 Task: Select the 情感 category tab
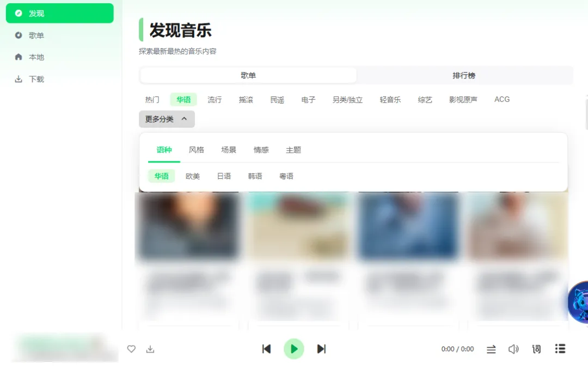point(261,150)
